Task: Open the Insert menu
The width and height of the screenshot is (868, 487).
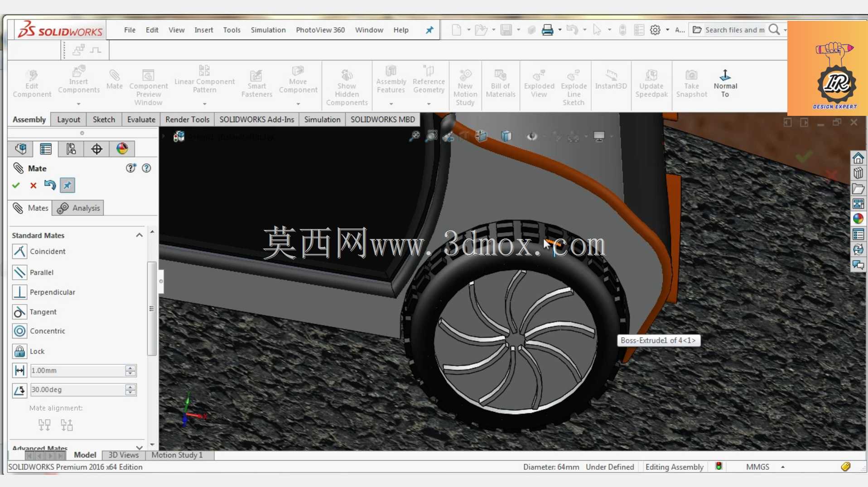Action: click(203, 30)
